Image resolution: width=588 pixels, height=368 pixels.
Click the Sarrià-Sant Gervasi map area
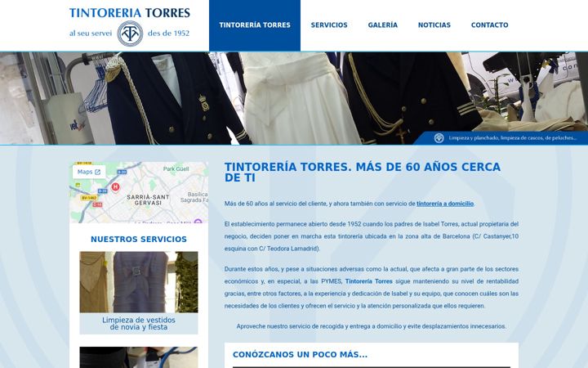148,200
